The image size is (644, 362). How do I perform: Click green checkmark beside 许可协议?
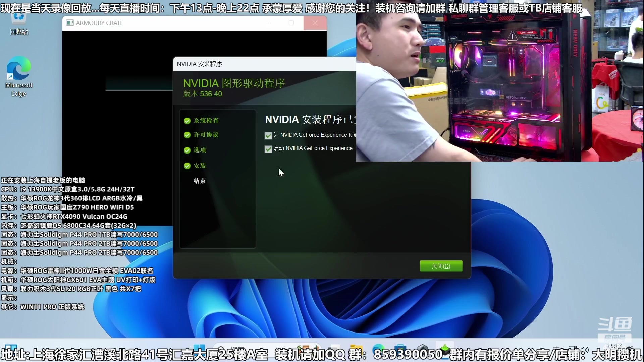pos(187,135)
